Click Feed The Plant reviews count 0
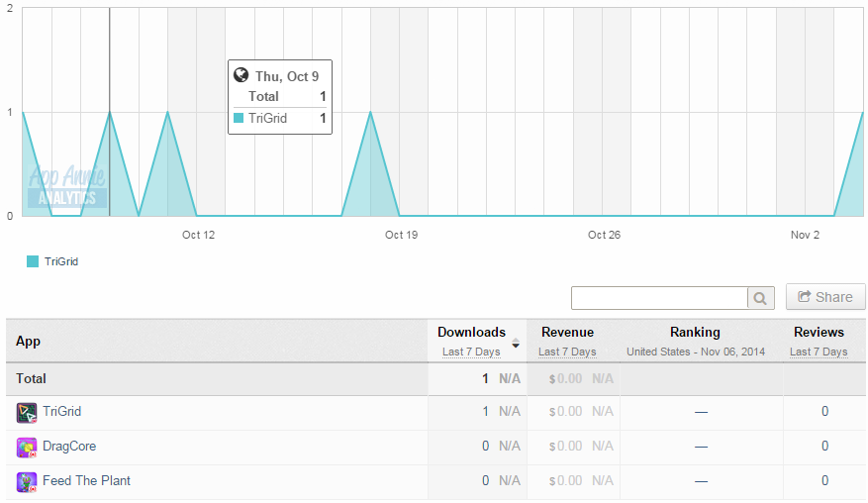 (x=824, y=481)
